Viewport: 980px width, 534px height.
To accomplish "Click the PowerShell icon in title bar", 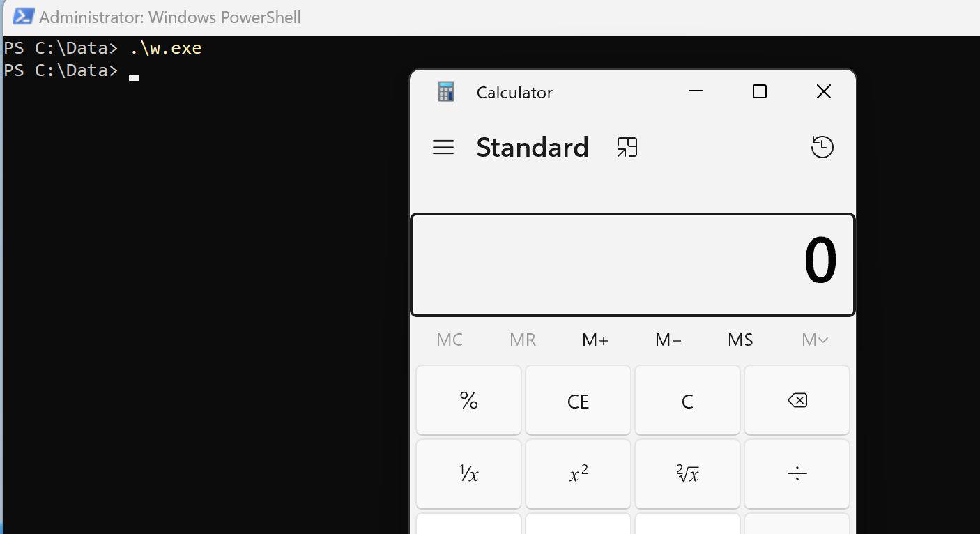I will (x=23, y=17).
